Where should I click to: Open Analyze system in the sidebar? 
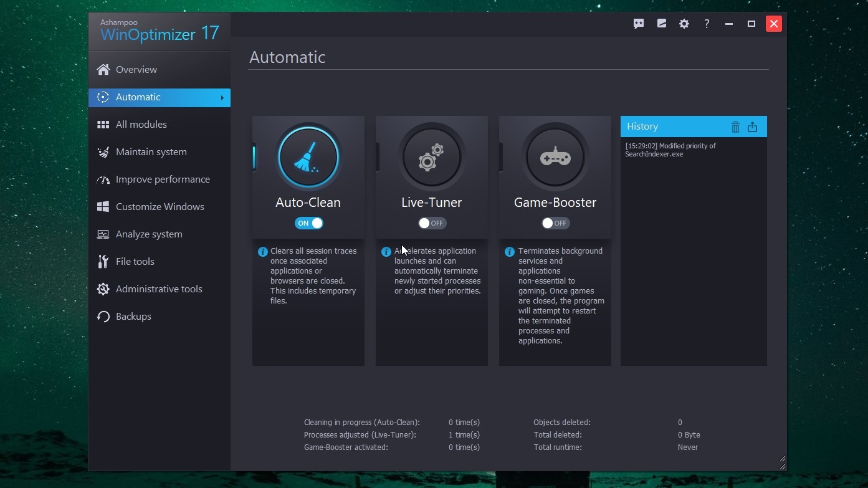160,234
